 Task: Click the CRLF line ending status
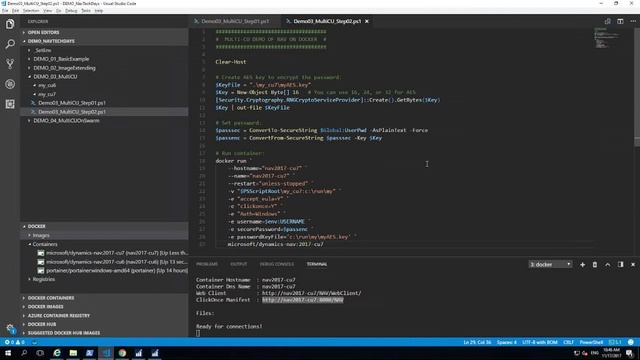569,342
